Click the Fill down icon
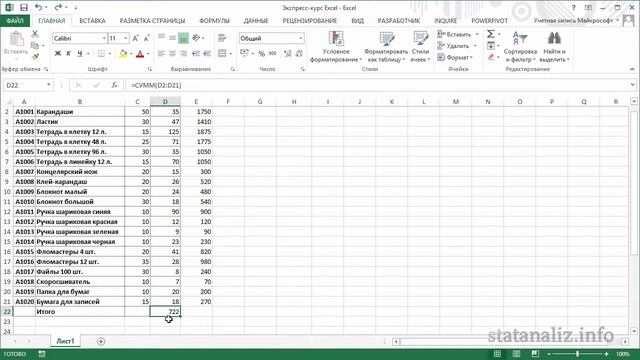The image size is (640, 360). [491, 46]
